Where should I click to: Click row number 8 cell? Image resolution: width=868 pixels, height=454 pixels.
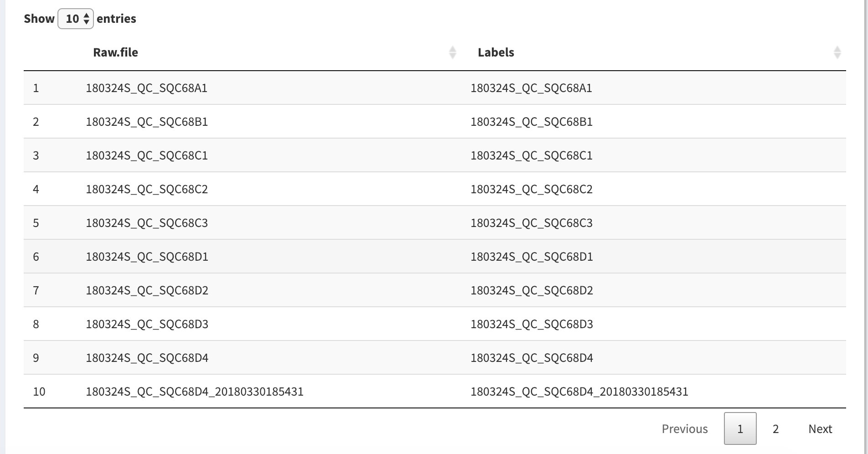click(x=36, y=324)
